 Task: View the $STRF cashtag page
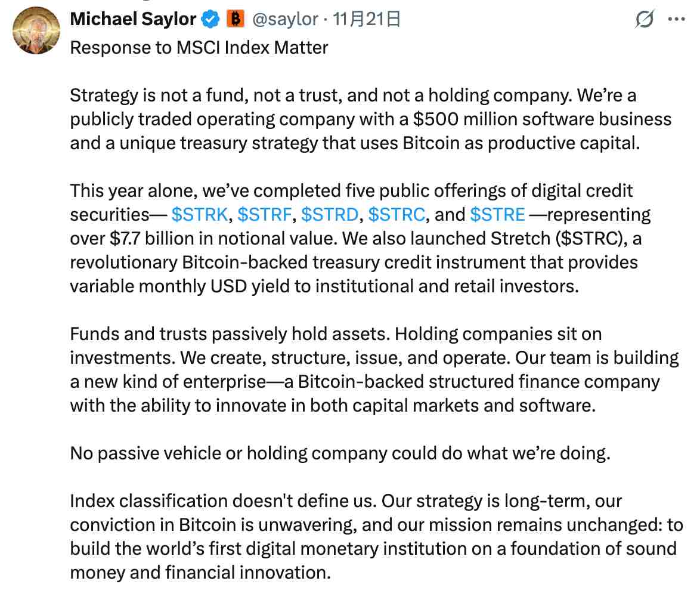point(262,214)
